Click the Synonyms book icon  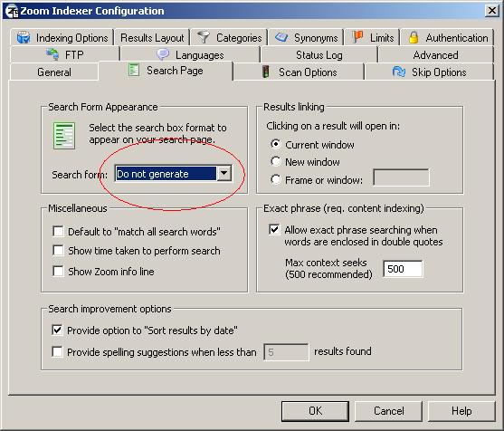[x=281, y=38]
